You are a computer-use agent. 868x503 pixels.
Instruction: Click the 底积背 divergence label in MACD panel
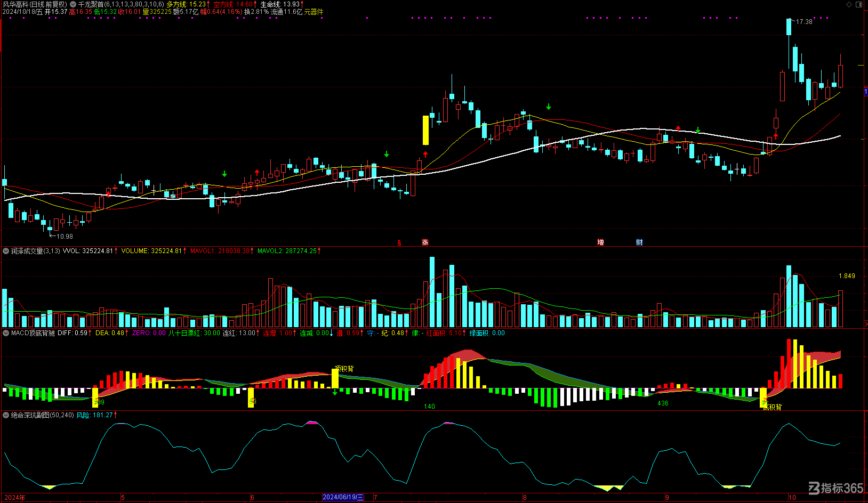772,407
